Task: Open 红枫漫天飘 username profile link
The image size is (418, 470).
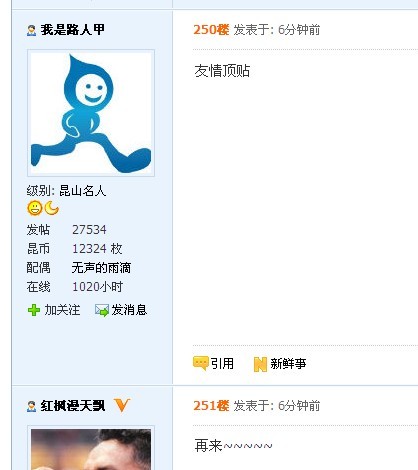Action: coord(73,406)
